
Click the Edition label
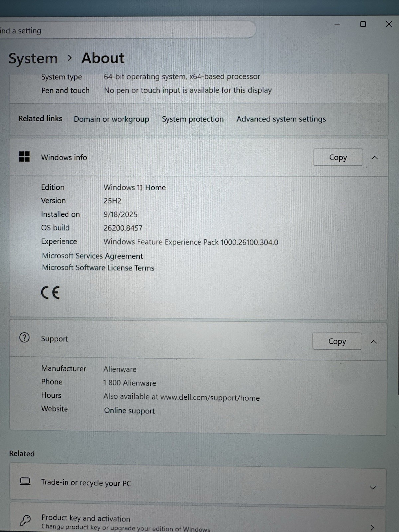pos(53,187)
